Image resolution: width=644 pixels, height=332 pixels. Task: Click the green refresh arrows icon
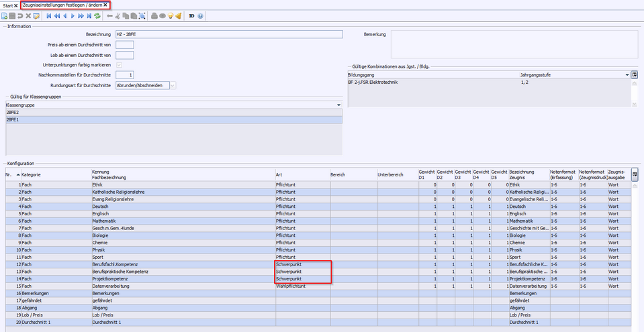[x=97, y=15]
